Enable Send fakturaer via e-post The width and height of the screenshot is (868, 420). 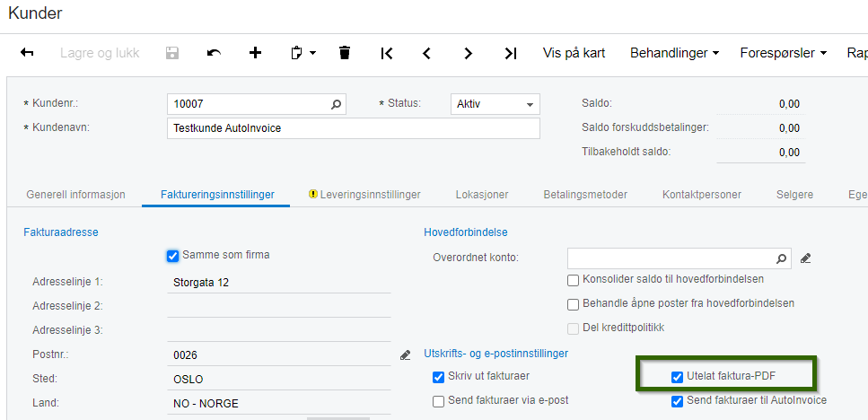coord(439,400)
